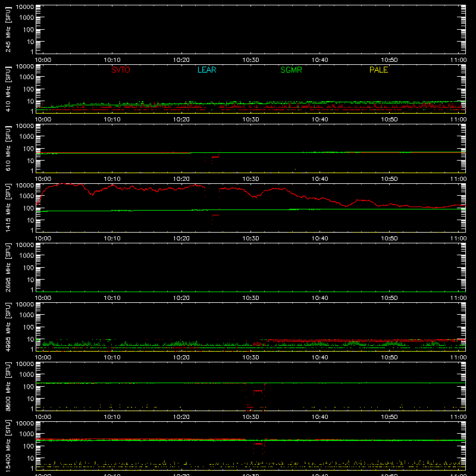476x476 pixels.
Task: Click 10 on the 1415 MHz y-axis
Action: click(30, 220)
